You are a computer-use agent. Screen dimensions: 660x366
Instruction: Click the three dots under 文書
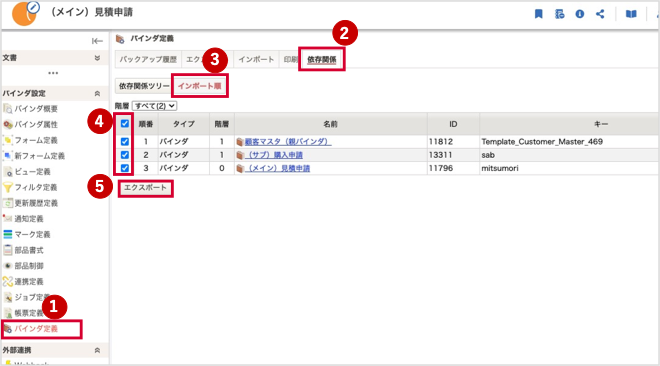pos(53,73)
